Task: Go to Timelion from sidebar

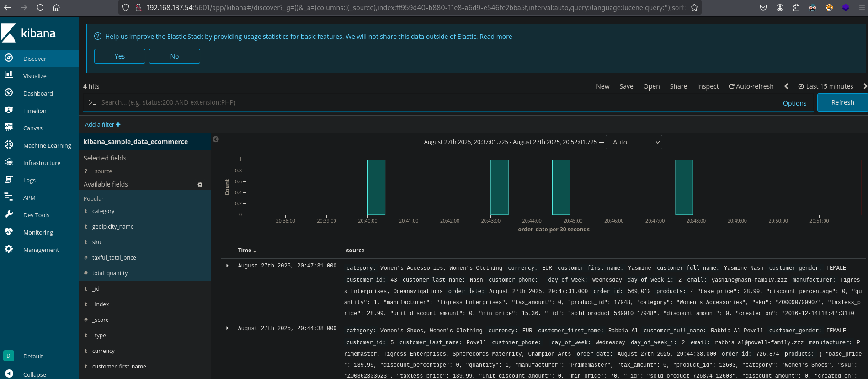Action: pyautogui.click(x=9, y=110)
